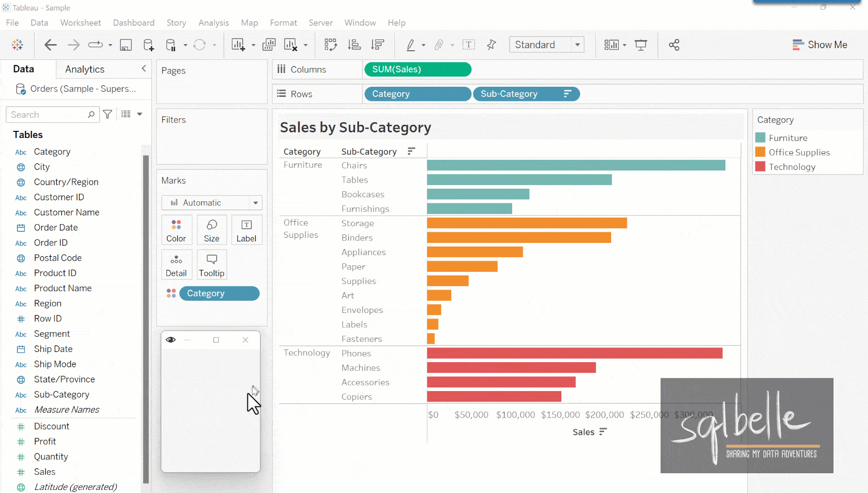Screen dimensions: 868x493
Task: Click the Undo back arrow
Action: pos(50,45)
